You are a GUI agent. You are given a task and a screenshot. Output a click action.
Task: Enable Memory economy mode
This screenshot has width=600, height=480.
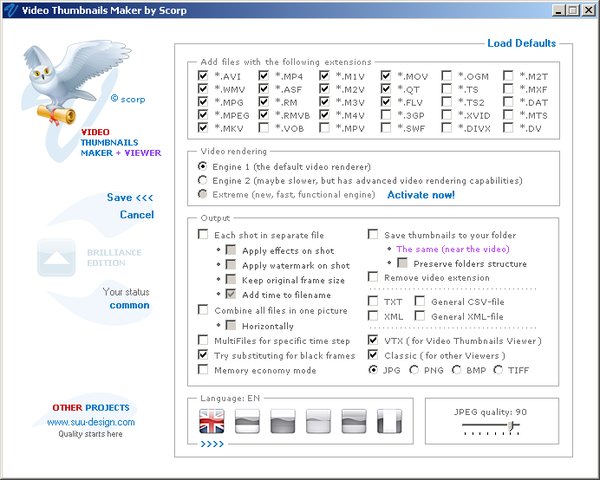tap(203, 369)
